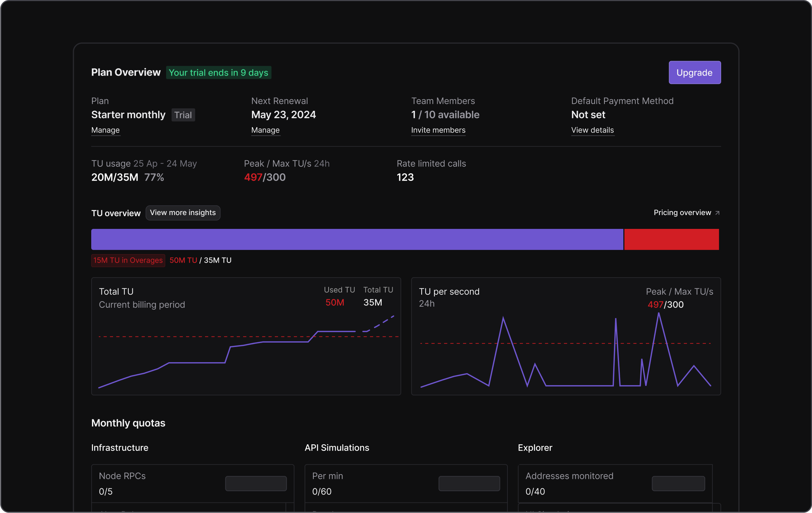Viewport: 812px width, 513px height.
Task: Click the 50M TU / 35M TU label
Action: pos(200,260)
